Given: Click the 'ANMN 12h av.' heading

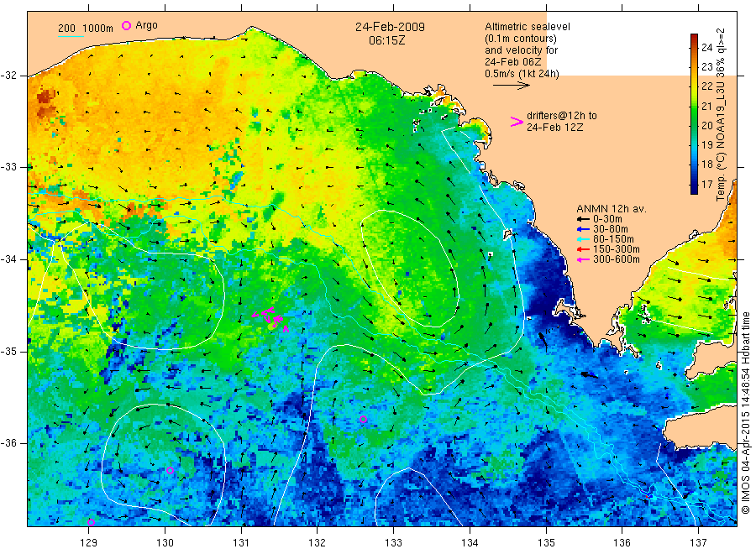Looking at the screenshot, I should pos(612,209).
